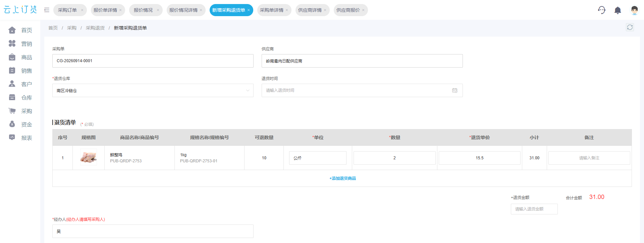This screenshot has height=243, width=644.
Task: Click +添加退货商品 link
Action: (342, 178)
